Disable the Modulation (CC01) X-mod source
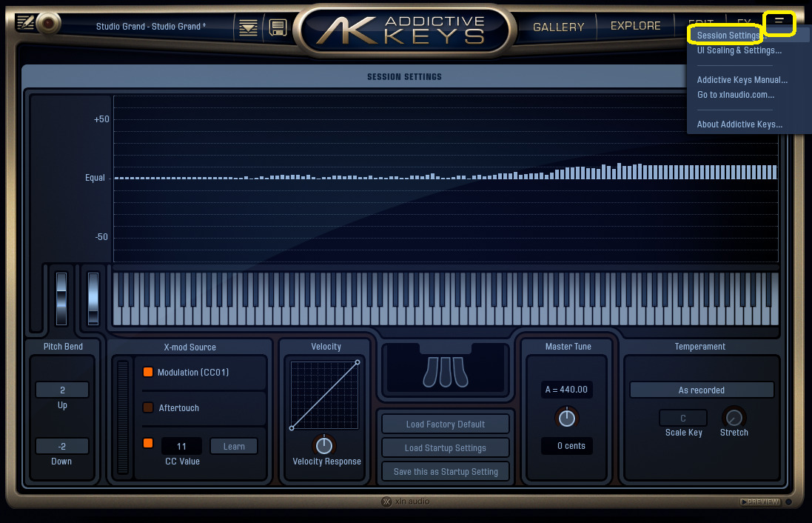 pos(147,372)
